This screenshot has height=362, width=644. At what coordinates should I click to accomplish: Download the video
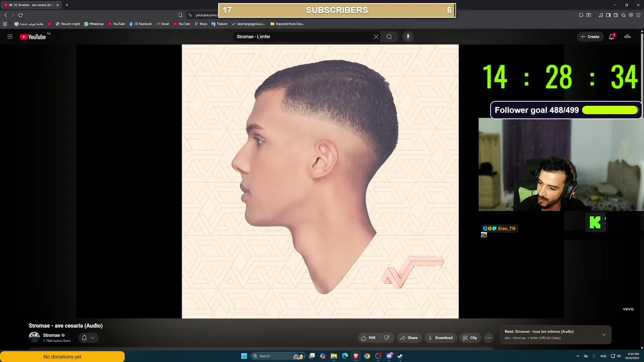[440, 338]
